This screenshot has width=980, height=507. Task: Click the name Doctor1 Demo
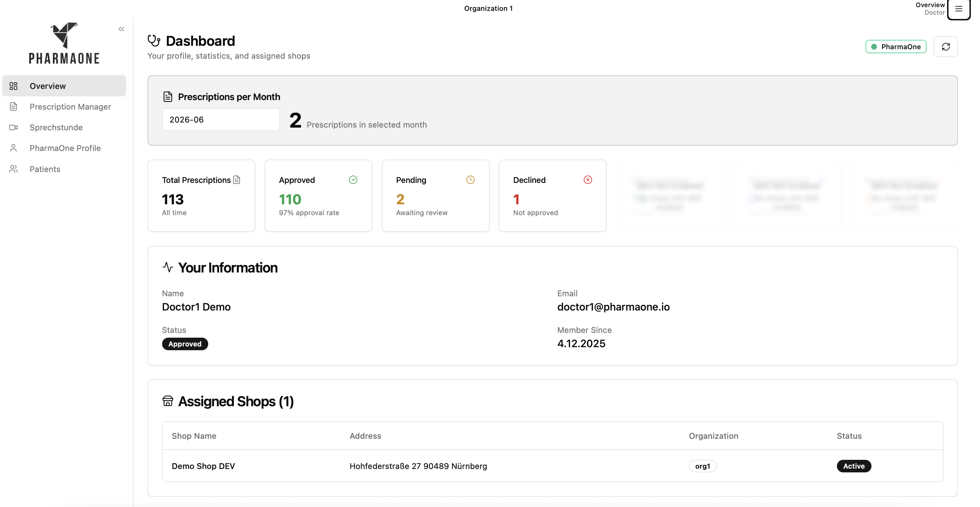[x=196, y=307]
